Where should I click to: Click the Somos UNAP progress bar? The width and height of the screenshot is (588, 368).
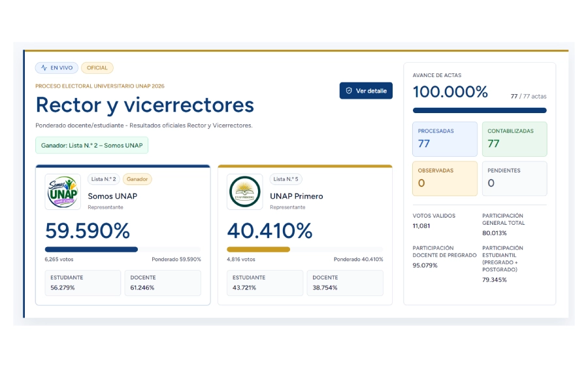[x=123, y=250]
